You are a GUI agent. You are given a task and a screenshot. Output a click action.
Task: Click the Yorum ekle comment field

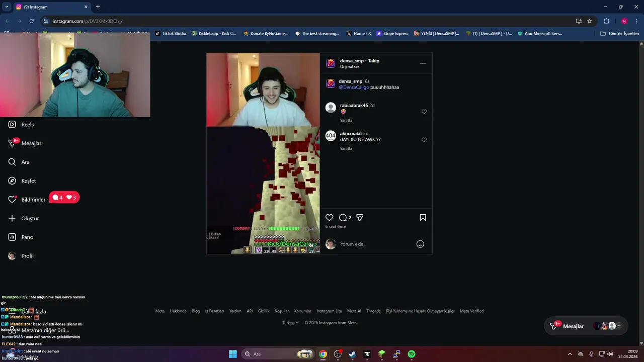pyautogui.click(x=375, y=244)
